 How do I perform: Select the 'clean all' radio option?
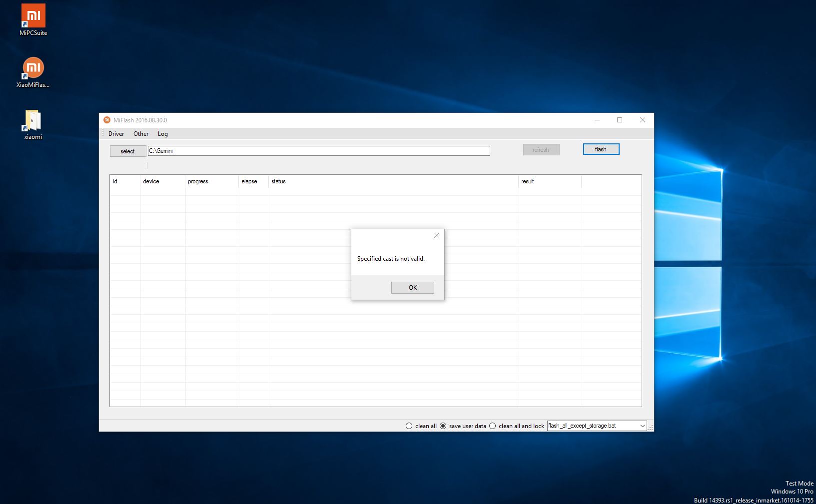tap(409, 426)
